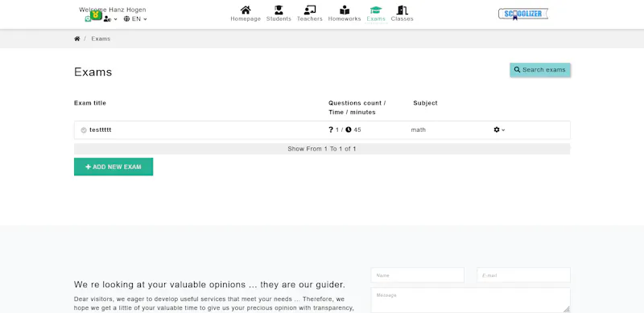Click 'Show From 1 To 1 of 1' bar

[322, 149]
